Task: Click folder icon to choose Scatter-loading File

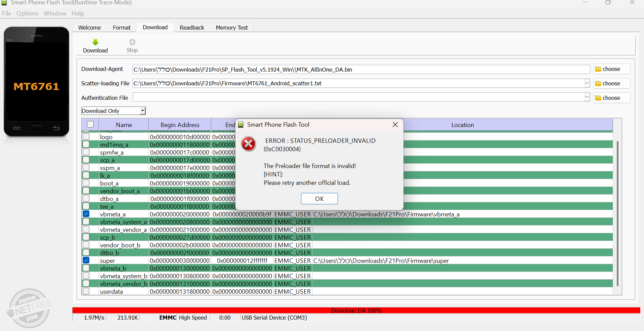Action: 598,84
